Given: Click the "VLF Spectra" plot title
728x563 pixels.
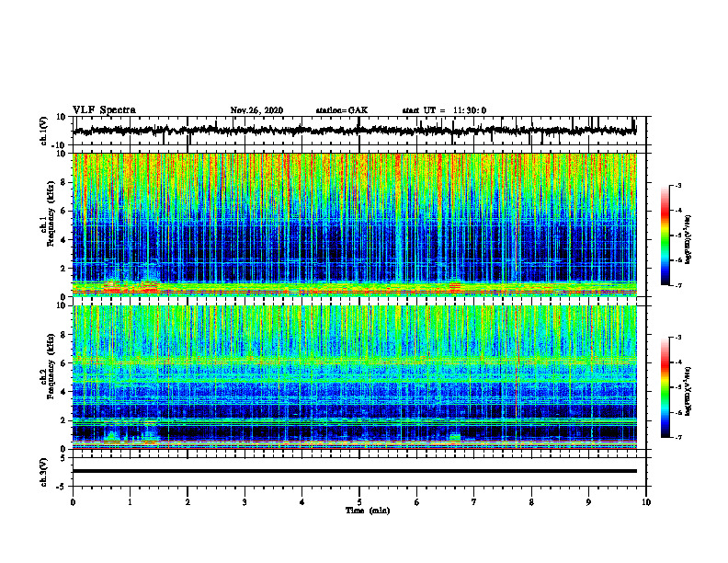Looking at the screenshot, I should (104, 110).
